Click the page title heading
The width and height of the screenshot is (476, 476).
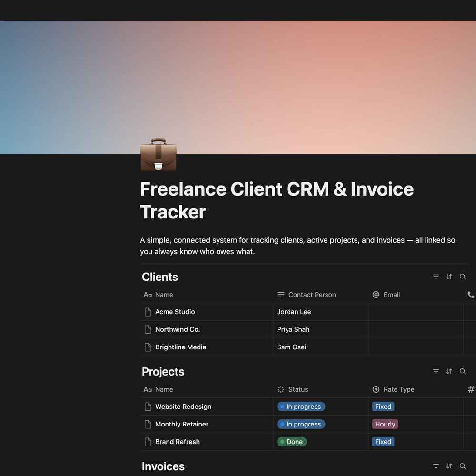click(277, 200)
